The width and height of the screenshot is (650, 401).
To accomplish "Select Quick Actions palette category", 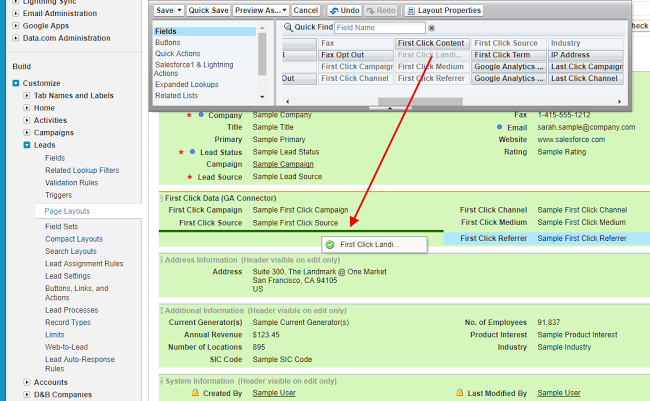I will (x=177, y=53).
